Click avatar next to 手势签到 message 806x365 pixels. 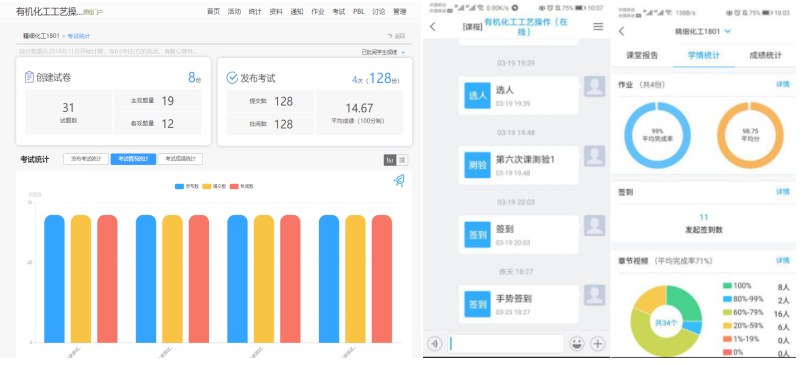[594, 295]
